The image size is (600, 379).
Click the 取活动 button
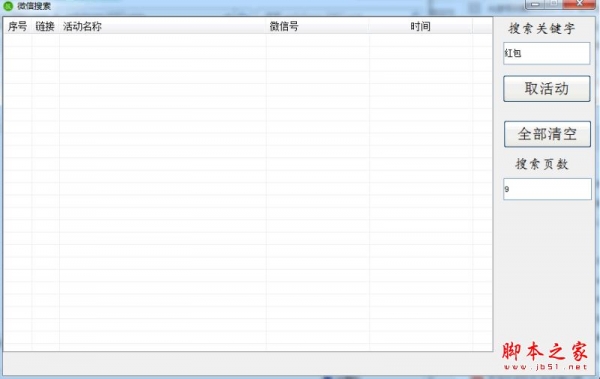pos(547,88)
